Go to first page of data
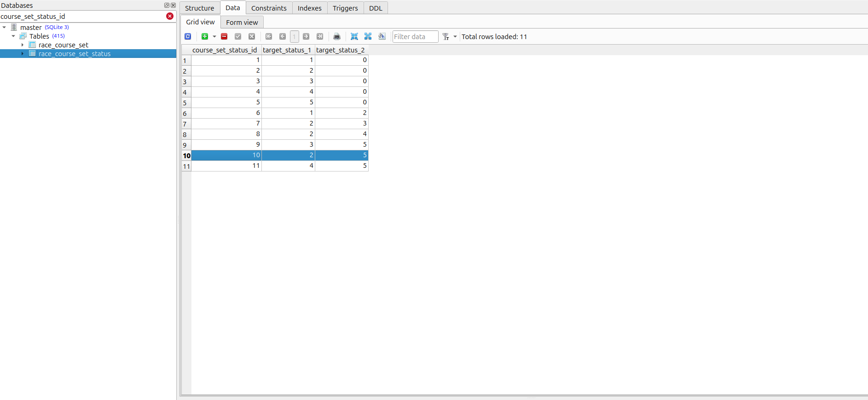The width and height of the screenshot is (868, 400). click(x=269, y=37)
